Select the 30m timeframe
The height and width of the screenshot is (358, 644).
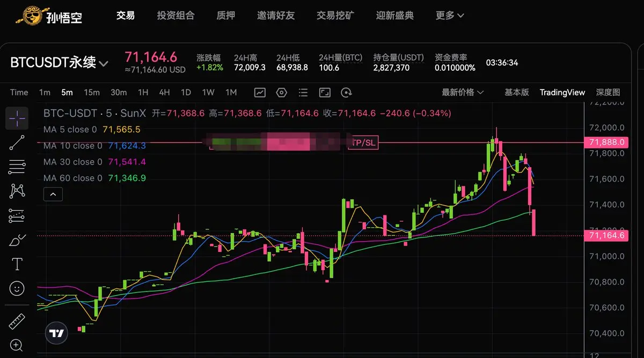click(x=119, y=92)
